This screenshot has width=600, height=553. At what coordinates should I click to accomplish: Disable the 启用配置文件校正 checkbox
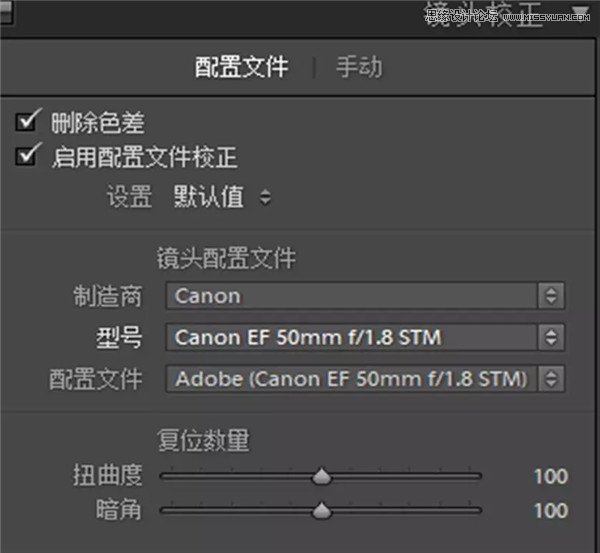27,156
